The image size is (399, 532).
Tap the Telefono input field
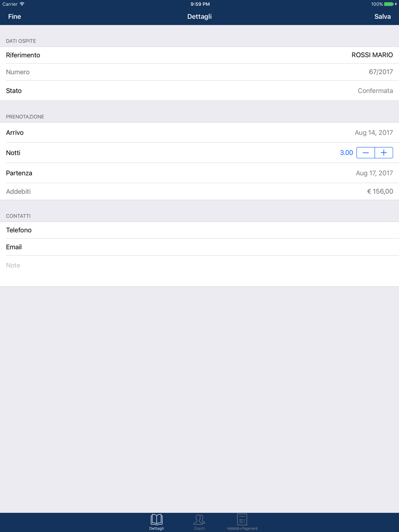199,230
